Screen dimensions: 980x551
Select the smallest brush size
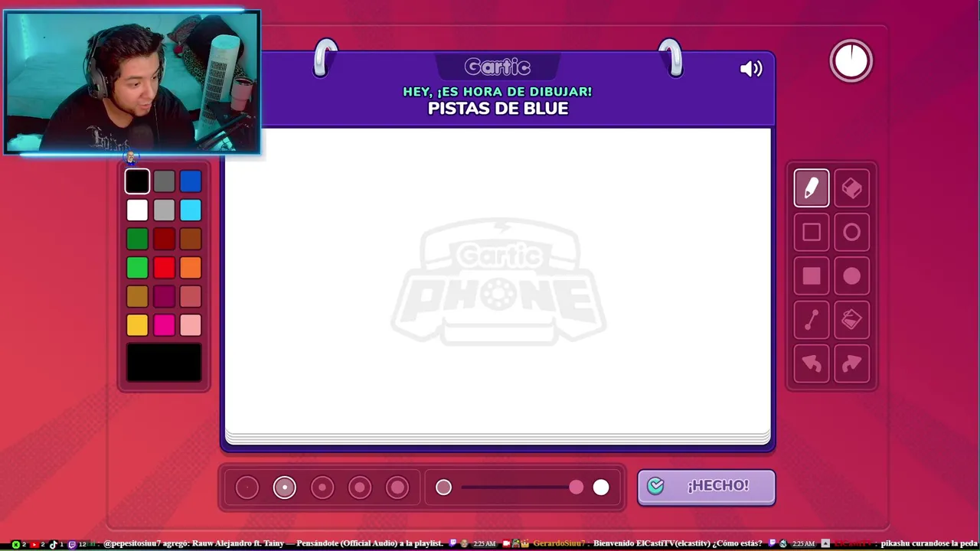[247, 487]
